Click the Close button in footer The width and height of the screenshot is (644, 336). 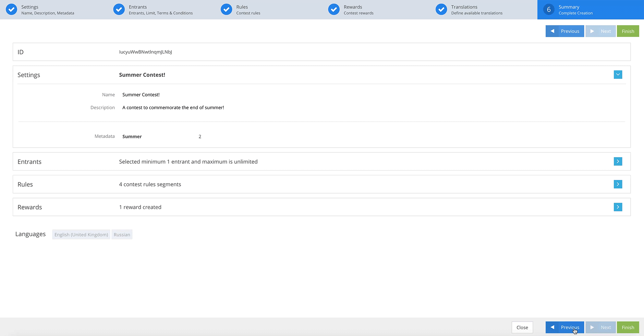[x=522, y=327]
